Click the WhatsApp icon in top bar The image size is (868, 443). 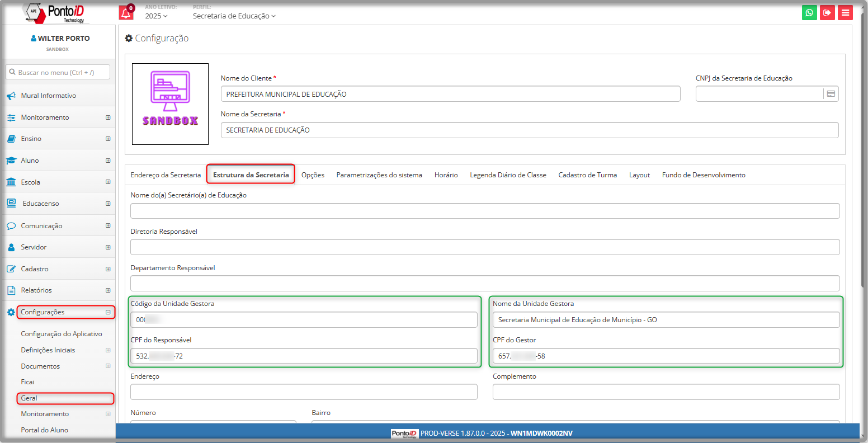[x=809, y=13]
